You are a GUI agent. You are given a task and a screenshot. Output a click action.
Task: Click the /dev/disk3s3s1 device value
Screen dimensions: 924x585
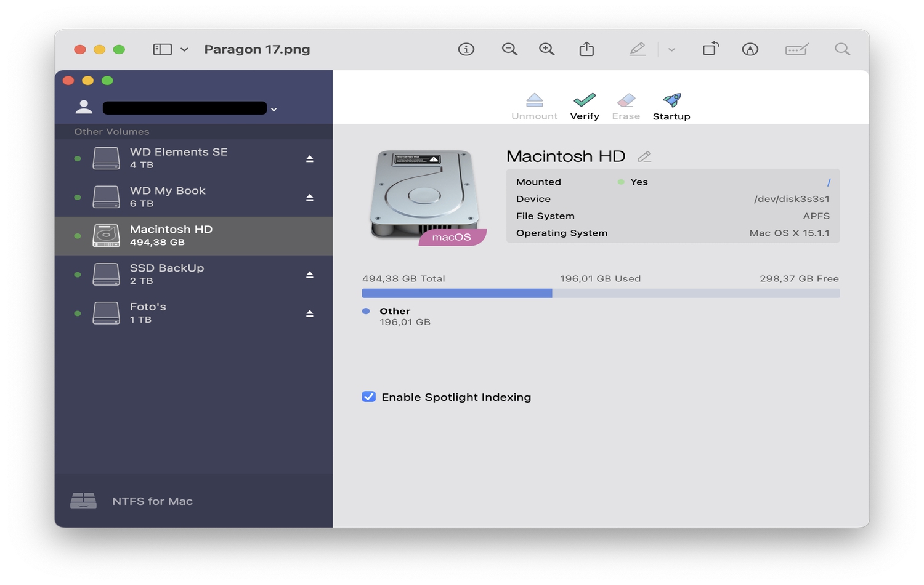coord(792,199)
